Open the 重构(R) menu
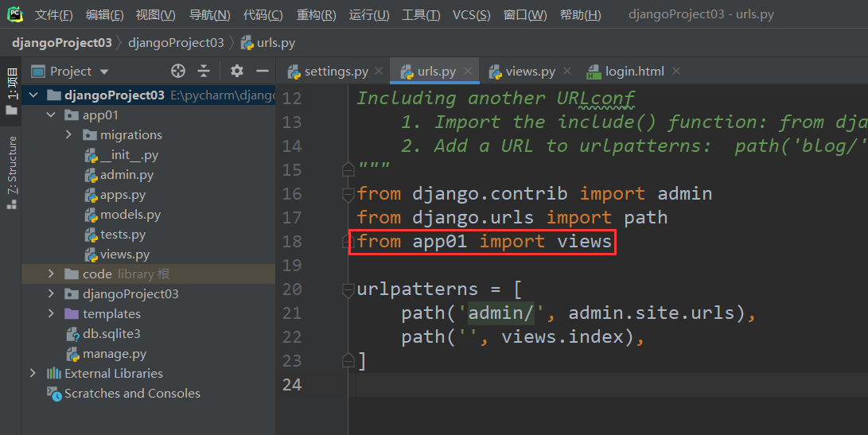This screenshot has height=435, width=868. pyautogui.click(x=316, y=15)
